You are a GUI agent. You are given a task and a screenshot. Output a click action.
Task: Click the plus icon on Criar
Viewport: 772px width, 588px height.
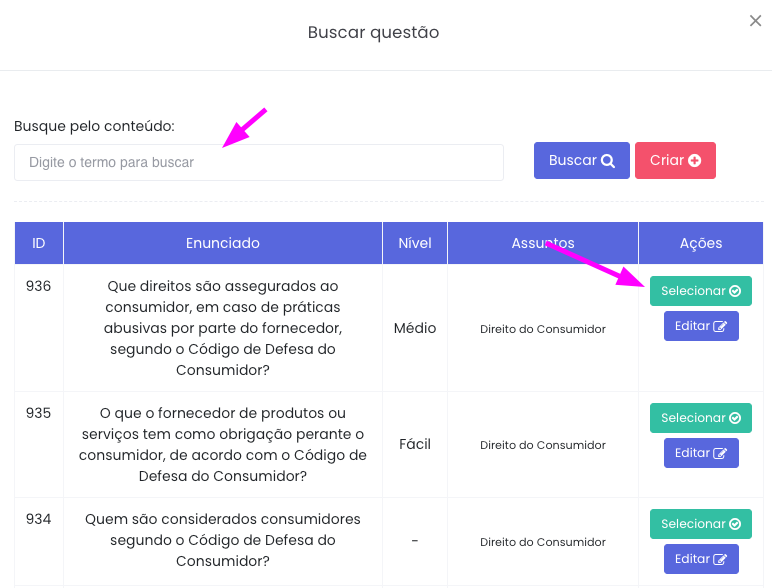pyautogui.click(x=695, y=161)
